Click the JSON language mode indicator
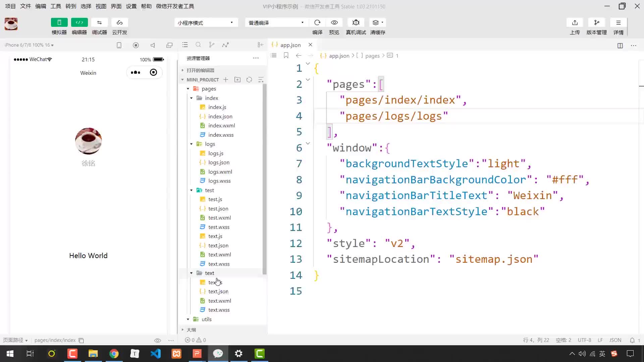Image resolution: width=644 pixels, height=362 pixels. click(615, 340)
